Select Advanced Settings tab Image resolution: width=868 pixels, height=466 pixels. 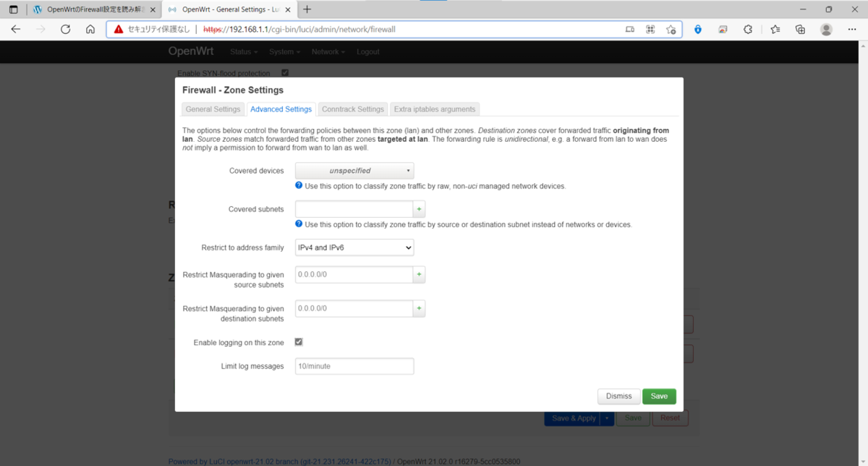(281, 109)
